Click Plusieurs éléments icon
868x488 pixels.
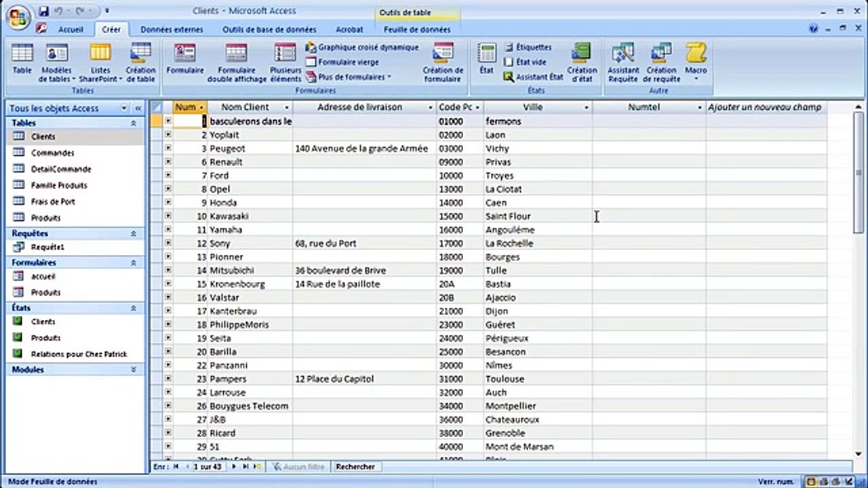point(285,62)
